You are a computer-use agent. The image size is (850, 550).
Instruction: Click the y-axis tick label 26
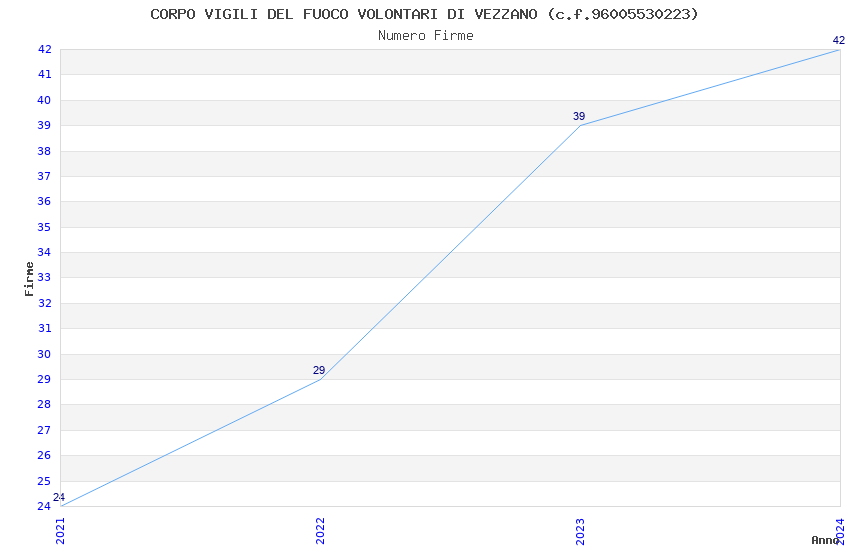tap(44, 455)
